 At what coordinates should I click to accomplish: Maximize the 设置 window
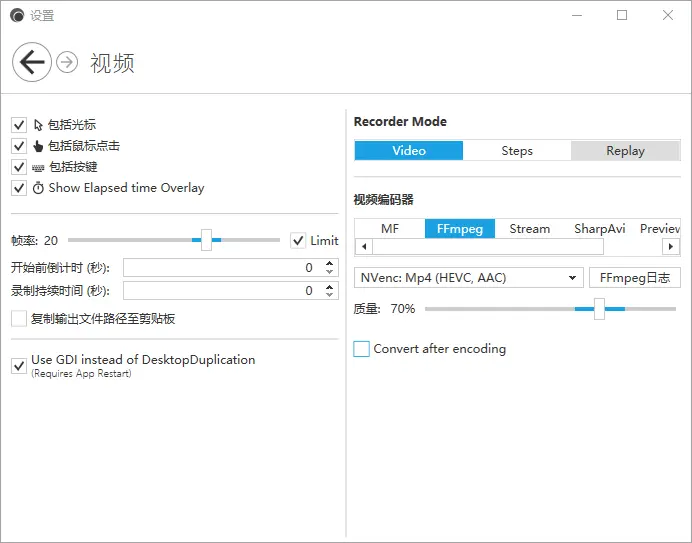(622, 15)
